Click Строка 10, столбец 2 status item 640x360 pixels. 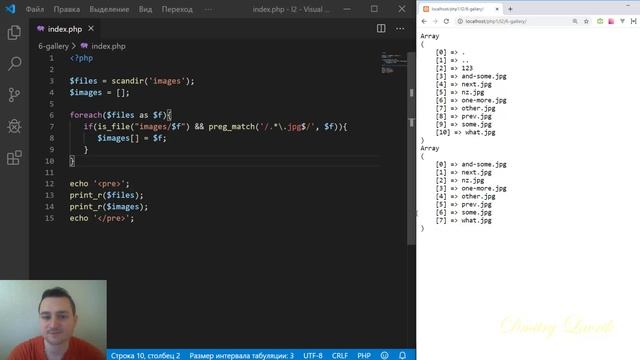pyautogui.click(x=145, y=356)
